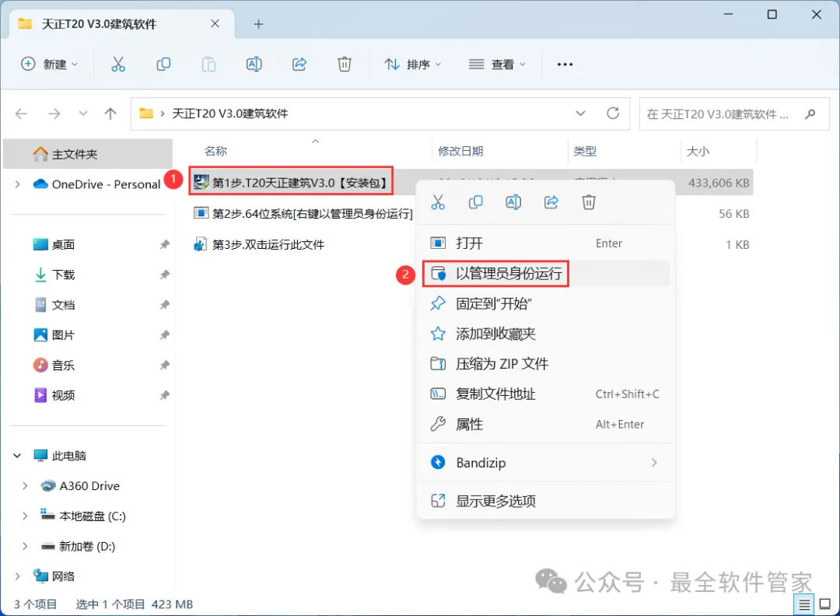
Task: Refresh the current folder view
Action: click(613, 113)
